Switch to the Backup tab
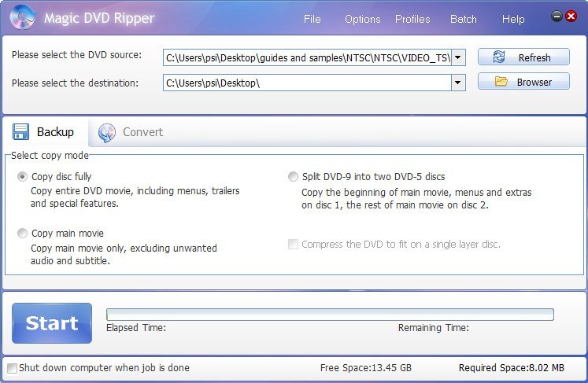The height and width of the screenshot is (383, 588). (45, 132)
